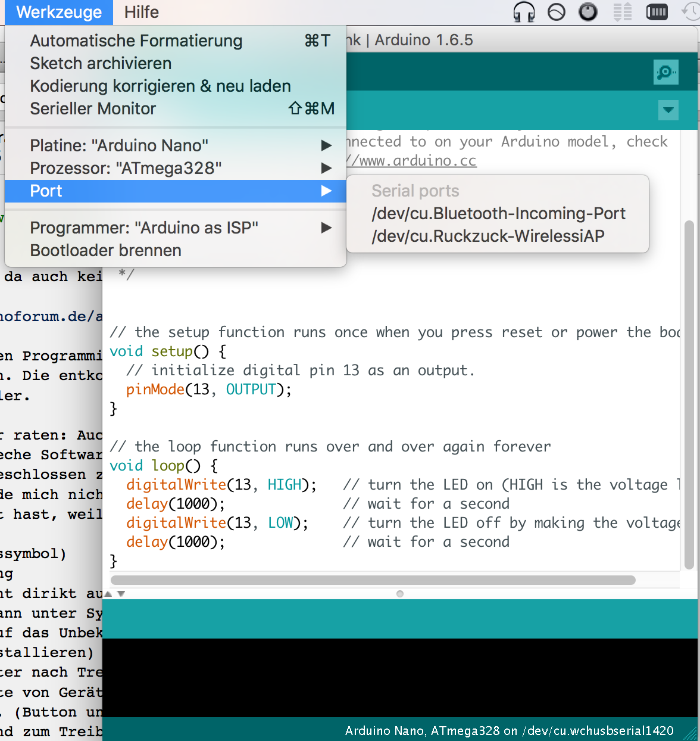Screen dimensions: 700x741
Task: Expand Prozessor "ATmega328" submenu
Action: pyautogui.click(x=176, y=168)
